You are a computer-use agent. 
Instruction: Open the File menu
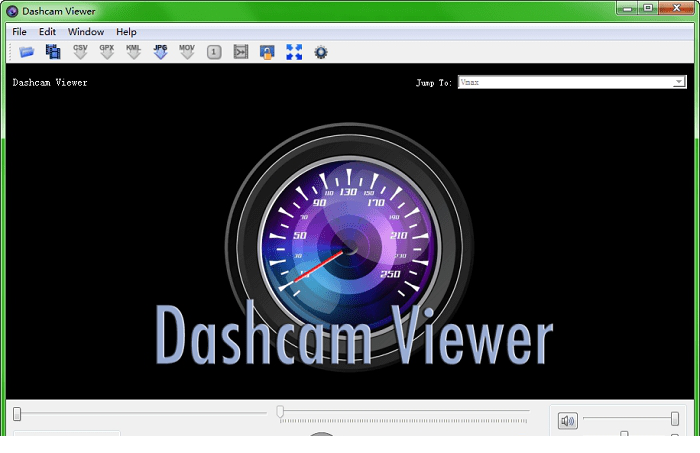[x=19, y=32]
